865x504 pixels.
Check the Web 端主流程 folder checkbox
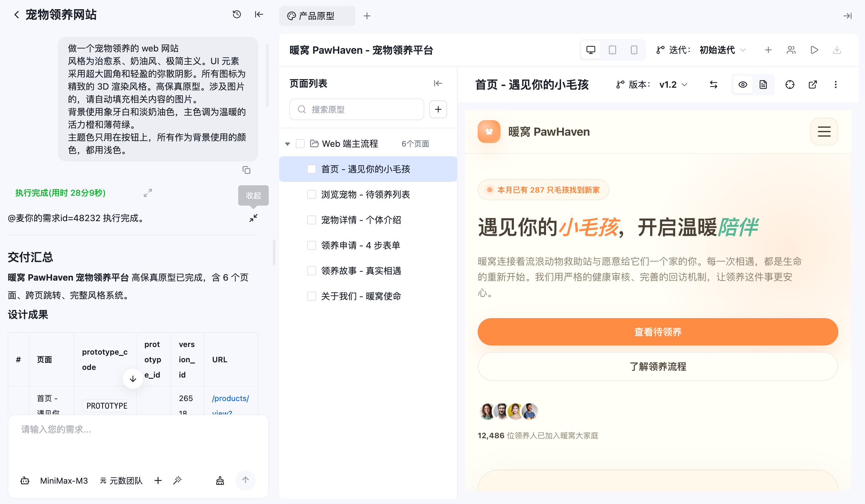pyautogui.click(x=300, y=143)
